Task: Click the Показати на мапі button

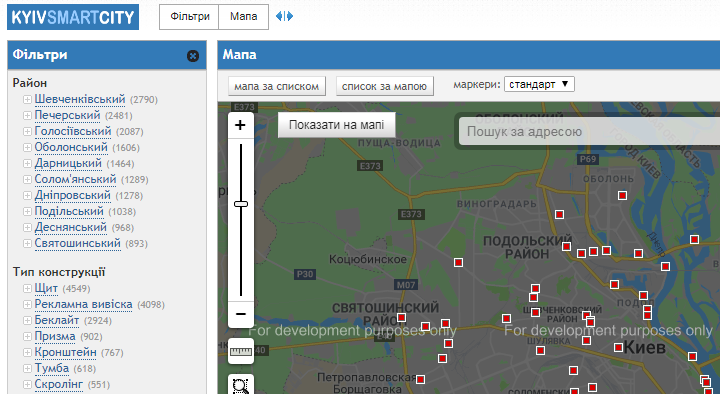Action: point(337,125)
